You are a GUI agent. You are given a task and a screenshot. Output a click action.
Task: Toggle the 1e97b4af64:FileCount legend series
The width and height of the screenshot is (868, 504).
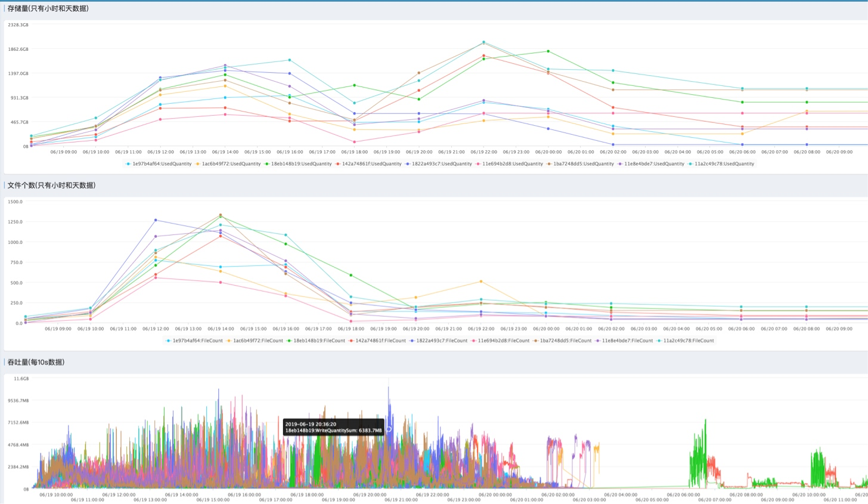(x=194, y=341)
